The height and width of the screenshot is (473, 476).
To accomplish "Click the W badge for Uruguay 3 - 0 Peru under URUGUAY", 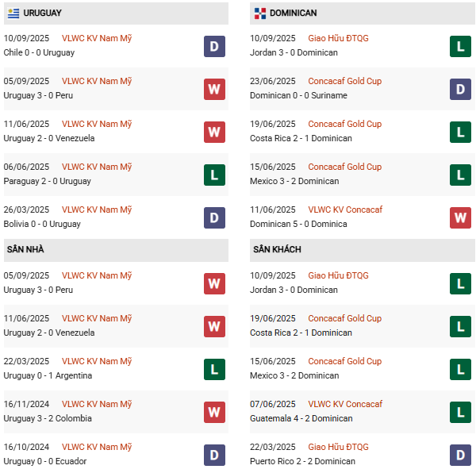I will (x=214, y=89).
